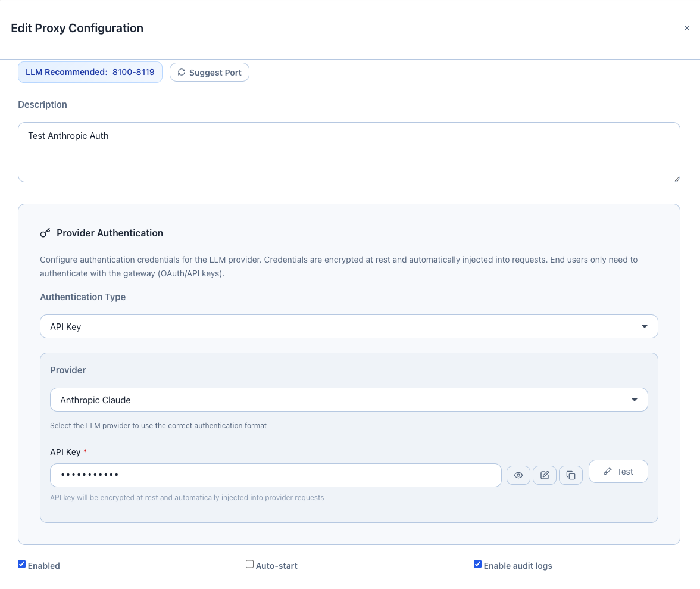
Task: Click the key icon beside Provider Authentication
Action: click(x=45, y=233)
